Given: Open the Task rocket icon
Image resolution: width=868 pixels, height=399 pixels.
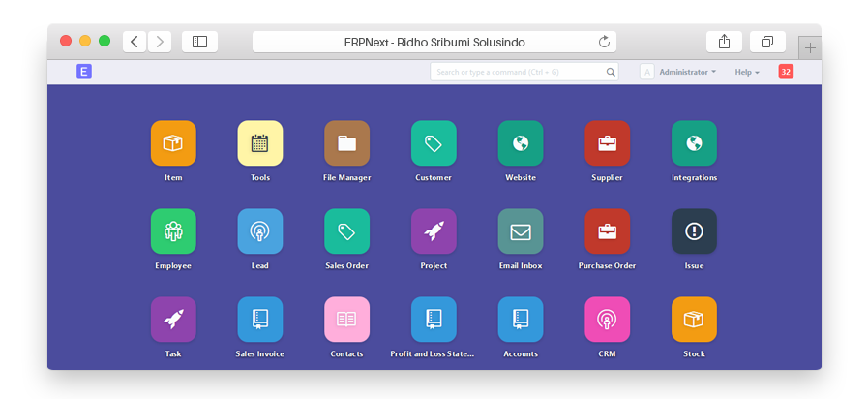Looking at the screenshot, I should coord(173,320).
